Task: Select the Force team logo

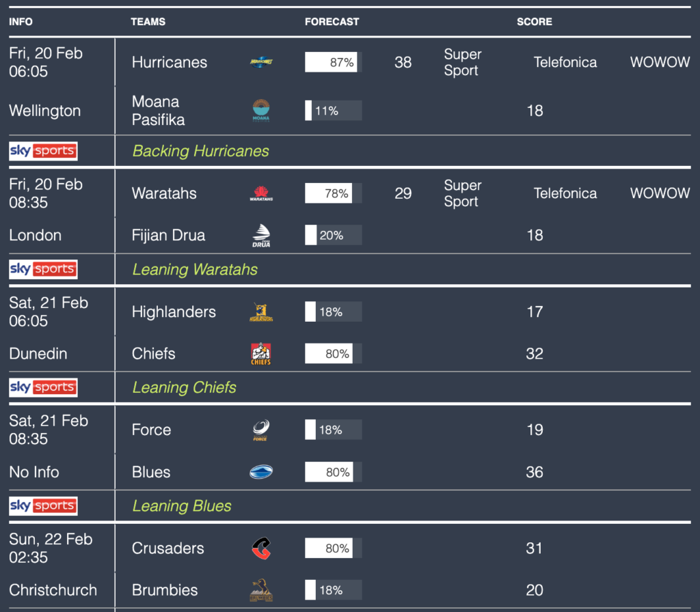Action: tap(261, 430)
